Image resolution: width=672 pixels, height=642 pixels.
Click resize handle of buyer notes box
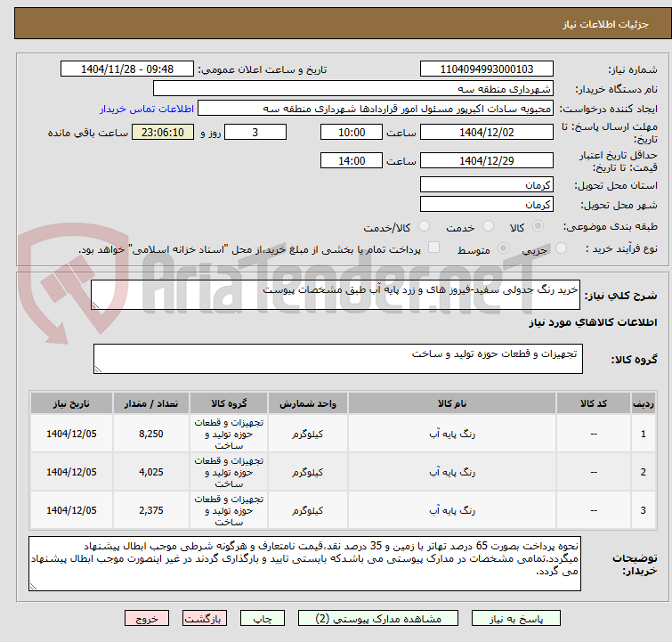click(33, 586)
